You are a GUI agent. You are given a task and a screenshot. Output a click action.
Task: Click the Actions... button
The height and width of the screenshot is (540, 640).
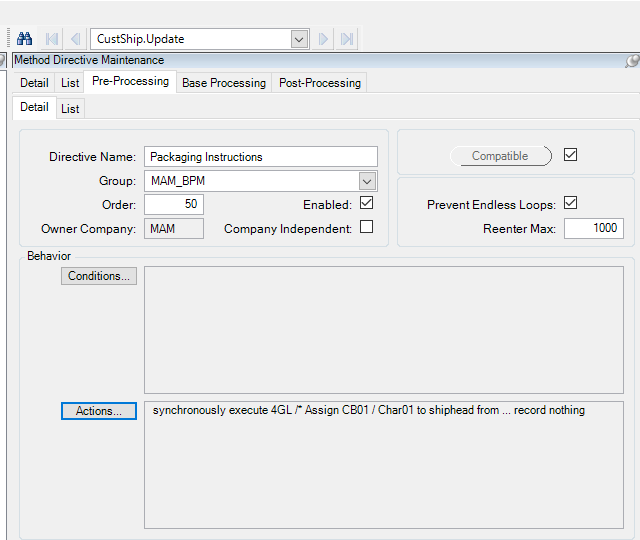click(99, 411)
